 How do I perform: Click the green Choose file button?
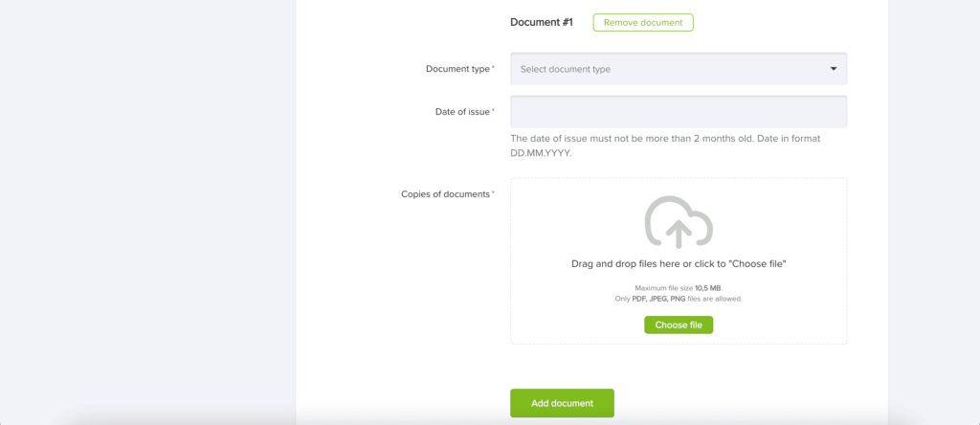(679, 325)
